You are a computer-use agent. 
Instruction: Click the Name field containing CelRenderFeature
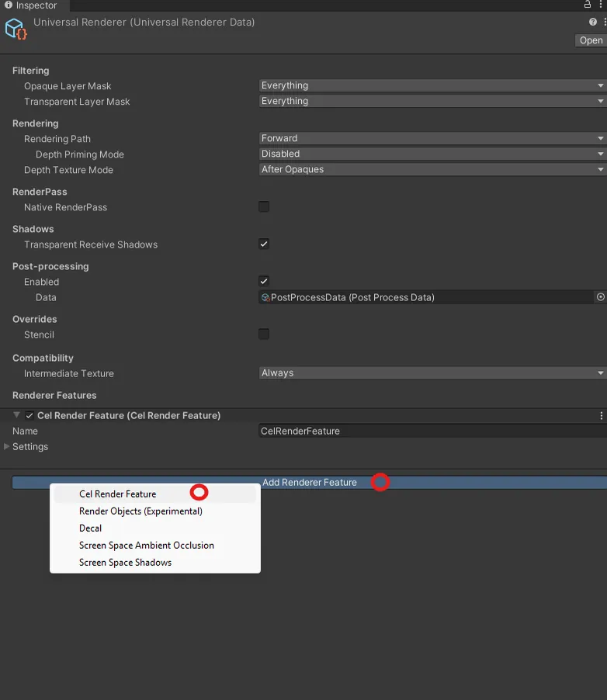coord(432,431)
